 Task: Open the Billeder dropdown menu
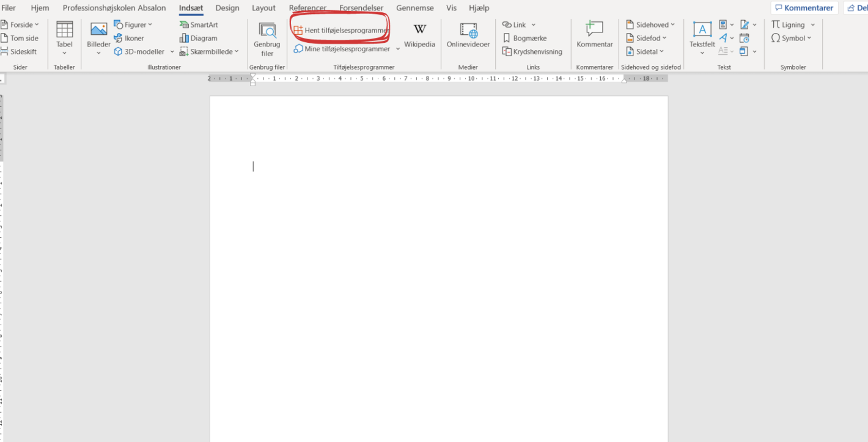pos(98,53)
